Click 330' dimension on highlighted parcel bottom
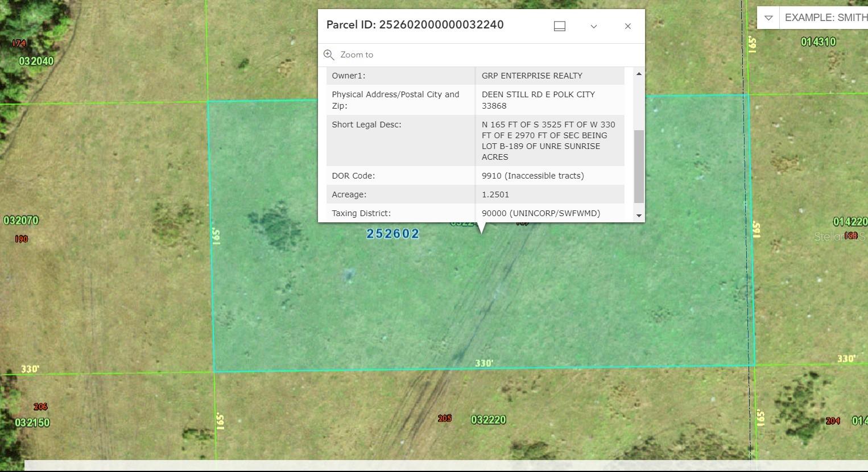 tap(484, 363)
